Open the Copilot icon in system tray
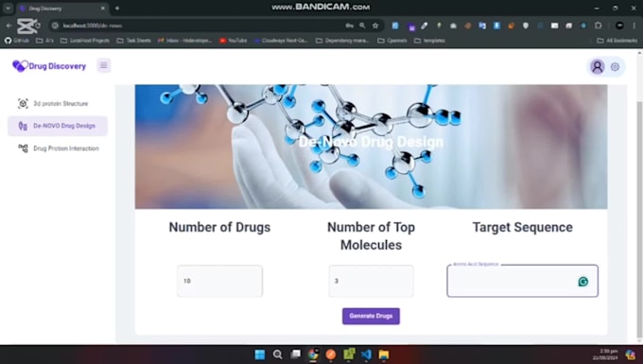Viewport: 643px width, 364px height. [631, 355]
